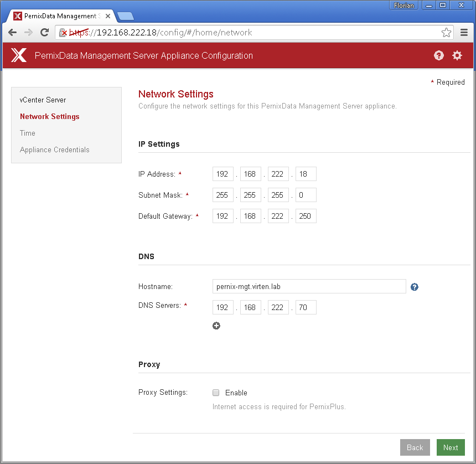Click the IP Settings section header
476x464 pixels.
tap(159, 145)
